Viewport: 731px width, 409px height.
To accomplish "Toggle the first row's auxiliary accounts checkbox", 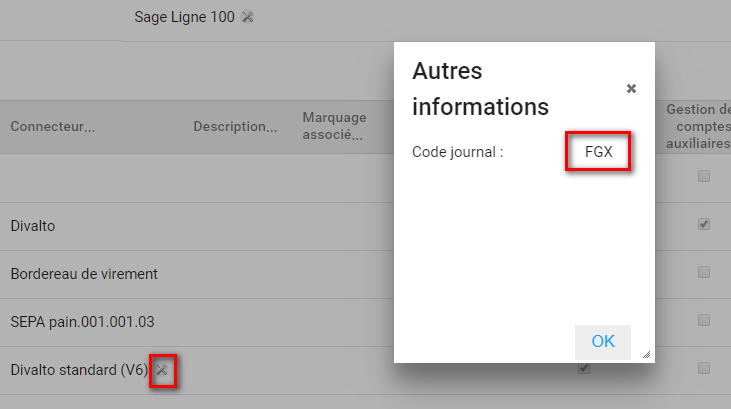I will coord(704,176).
